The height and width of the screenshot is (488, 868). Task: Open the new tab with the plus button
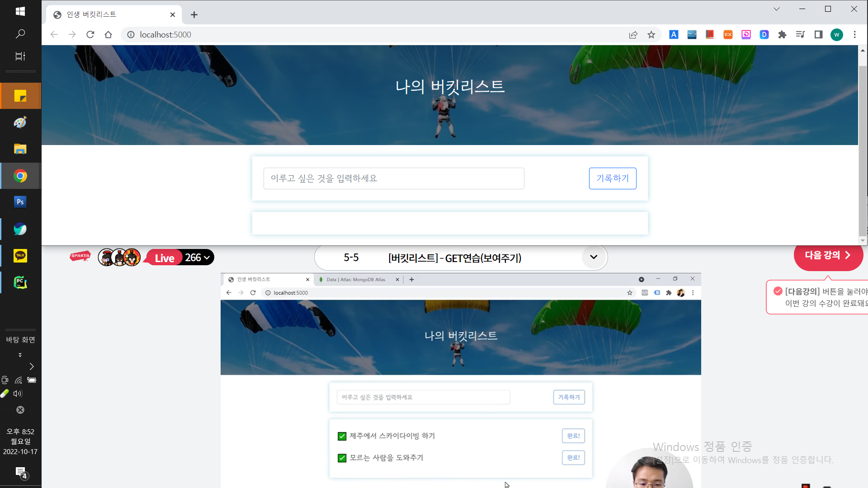click(194, 15)
